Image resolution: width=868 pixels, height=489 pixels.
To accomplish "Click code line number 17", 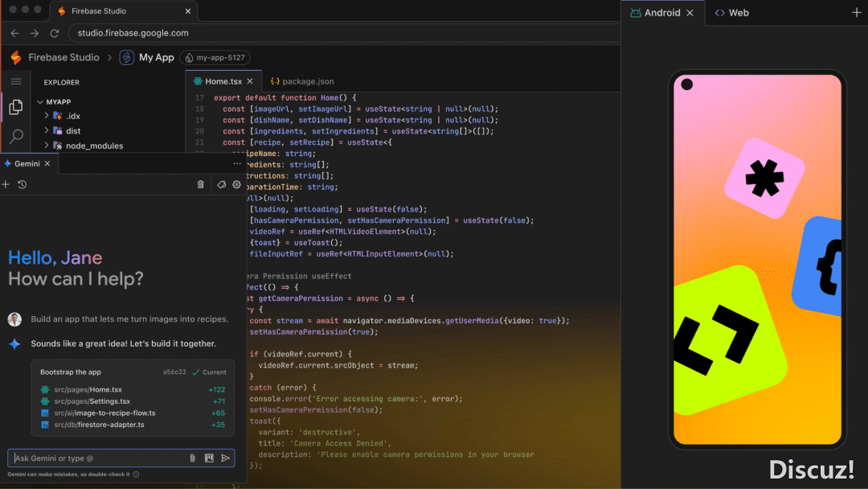I will tap(199, 98).
